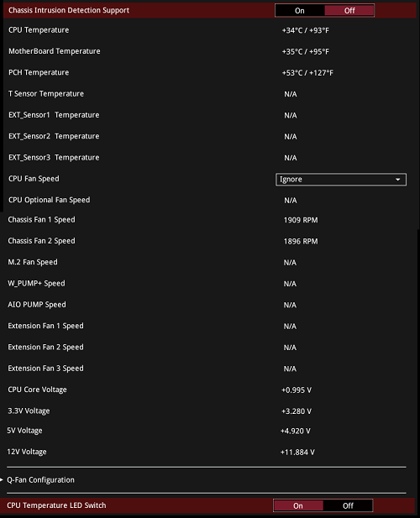
Task: Click the +34°C / +93°F value
Action: pyautogui.click(x=305, y=30)
